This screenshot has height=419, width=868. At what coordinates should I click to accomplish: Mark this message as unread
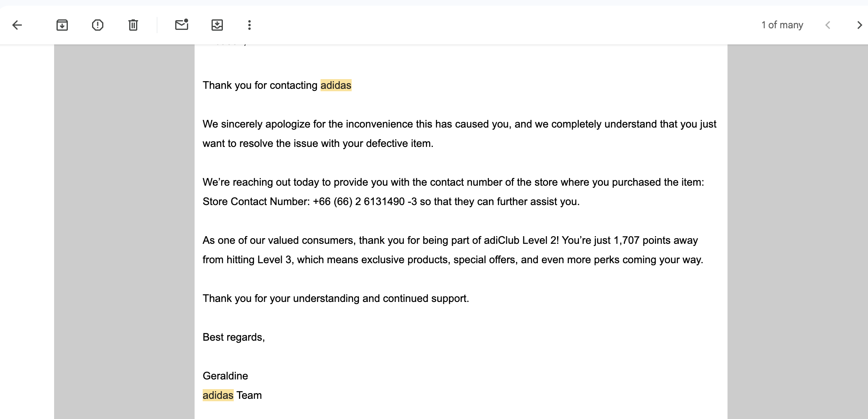[182, 25]
